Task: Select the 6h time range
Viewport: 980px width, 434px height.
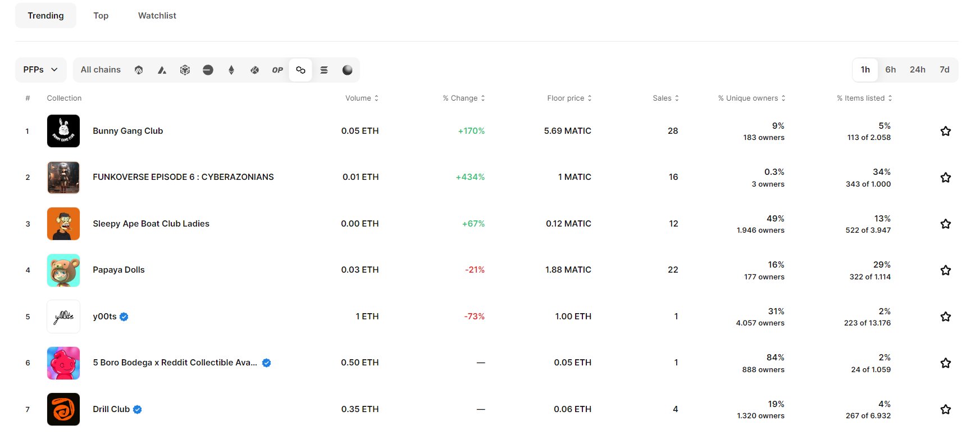Action: (x=891, y=70)
